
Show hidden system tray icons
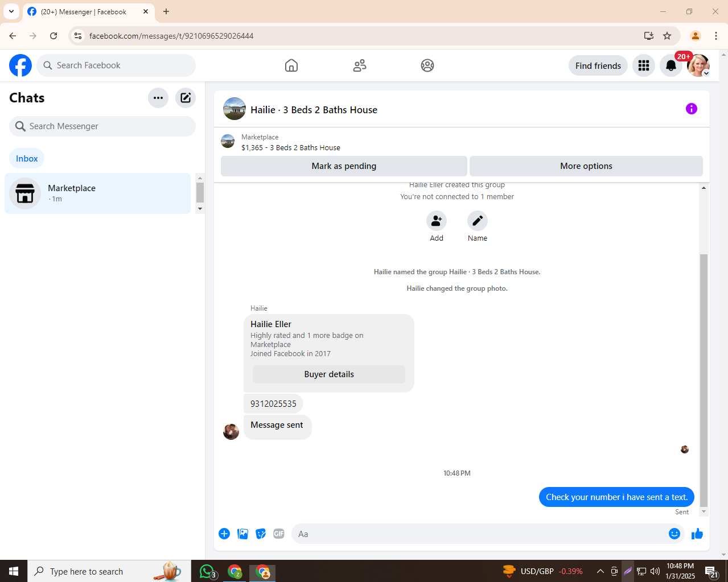pos(600,571)
